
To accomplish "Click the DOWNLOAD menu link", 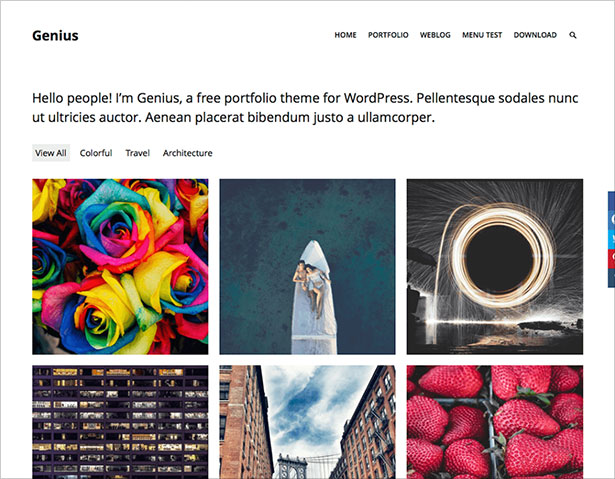I will pos(535,35).
